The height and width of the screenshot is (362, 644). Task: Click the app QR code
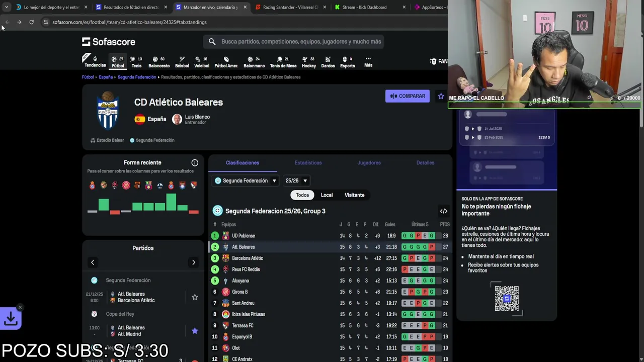coord(507,299)
